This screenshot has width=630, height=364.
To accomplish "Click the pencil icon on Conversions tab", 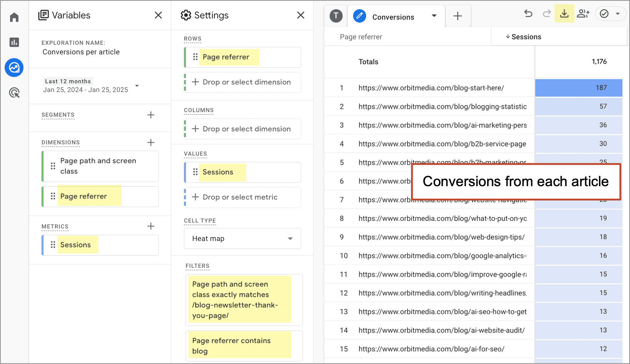I will 359,16.
